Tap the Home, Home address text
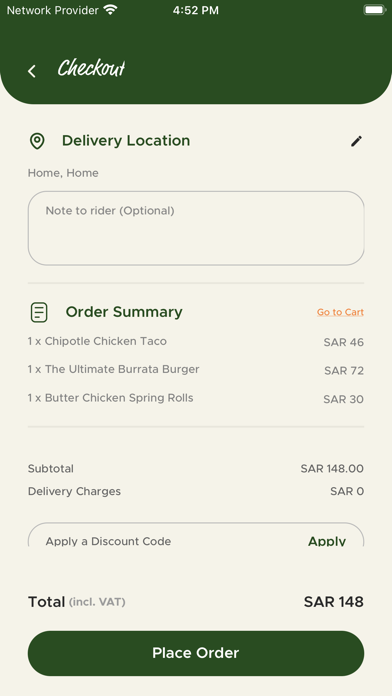This screenshot has height=696, width=392. (x=63, y=173)
